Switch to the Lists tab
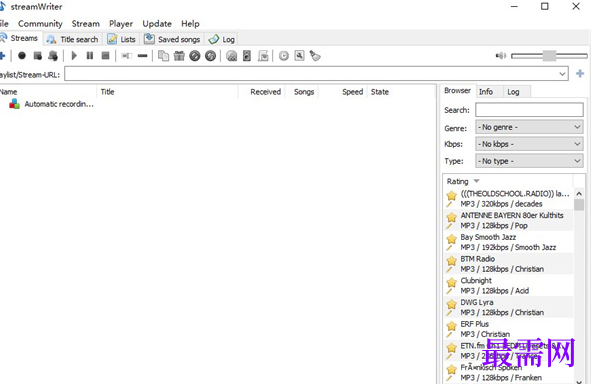This screenshot has height=384, width=594. click(122, 39)
